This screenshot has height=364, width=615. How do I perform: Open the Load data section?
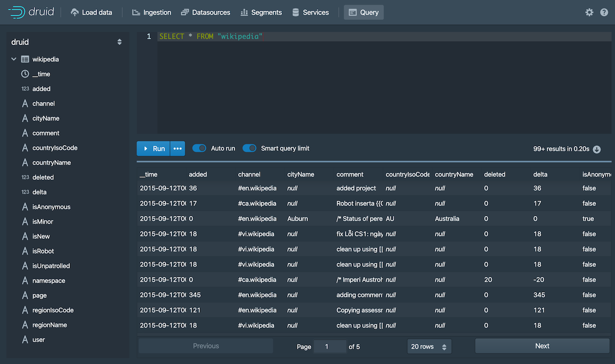(x=92, y=12)
